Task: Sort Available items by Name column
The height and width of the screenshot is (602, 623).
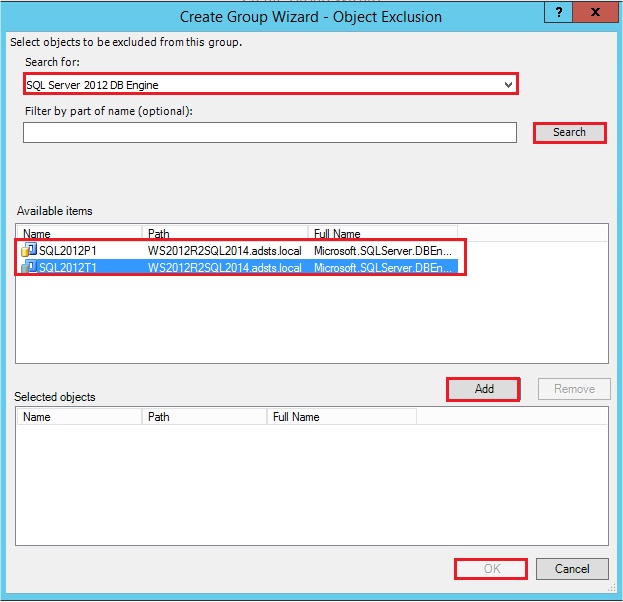Action: 79,233
